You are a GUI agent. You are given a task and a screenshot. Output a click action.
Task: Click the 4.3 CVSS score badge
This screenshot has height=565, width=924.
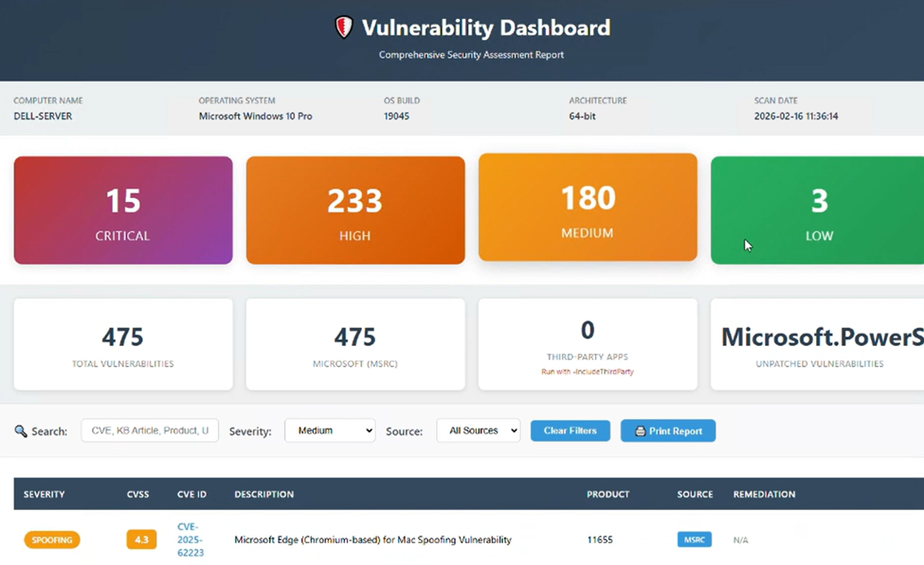coord(141,539)
